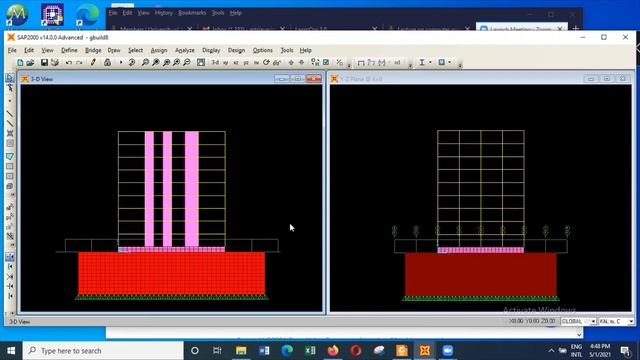
Task: Select the Draw Rectangular Area tool
Action: [x=10, y=166]
